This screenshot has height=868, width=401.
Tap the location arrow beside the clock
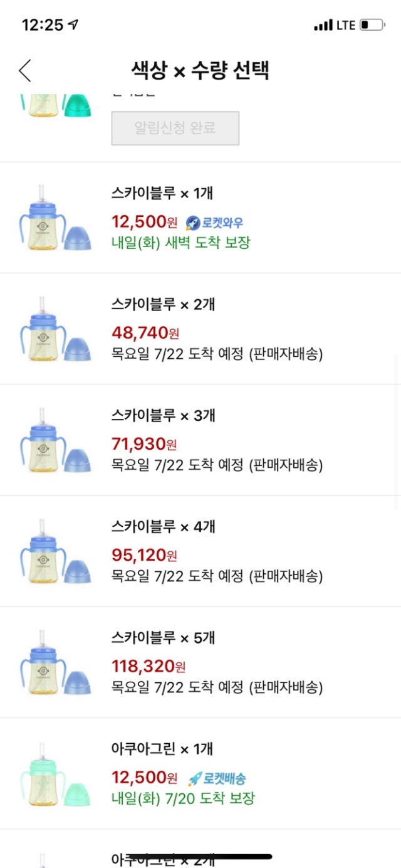coord(74,25)
